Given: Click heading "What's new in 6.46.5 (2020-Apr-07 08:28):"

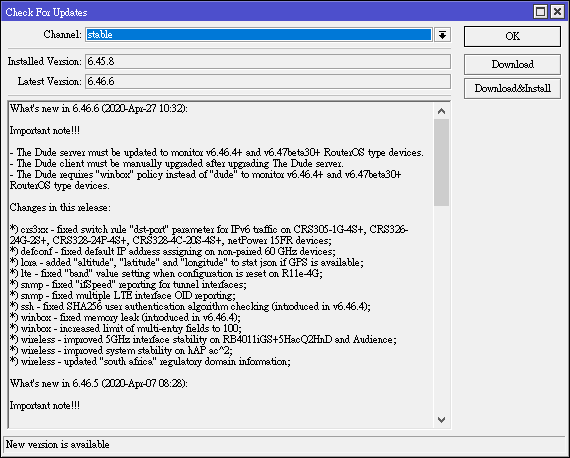Looking at the screenshot, I should click(x=99, y=383).
